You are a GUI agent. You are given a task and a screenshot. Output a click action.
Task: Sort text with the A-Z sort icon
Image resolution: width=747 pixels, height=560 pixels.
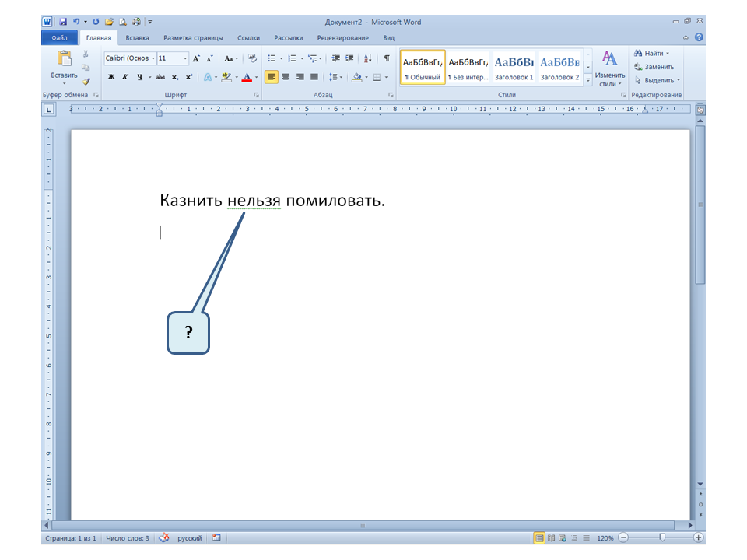point(368,58)
